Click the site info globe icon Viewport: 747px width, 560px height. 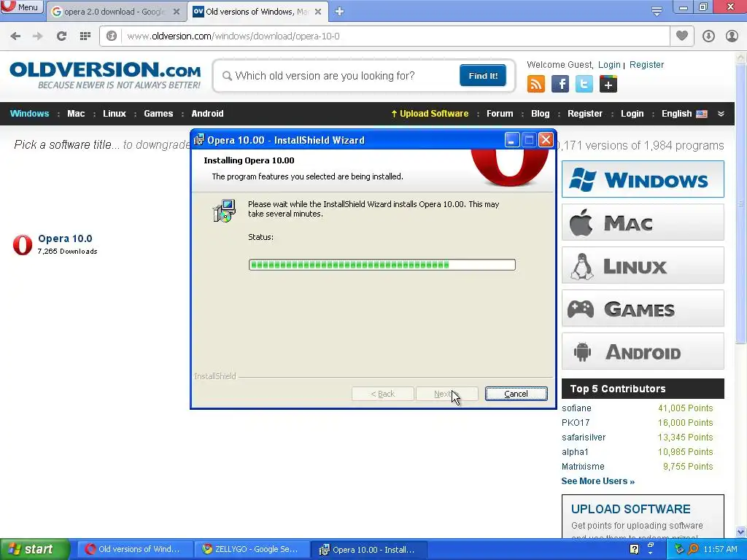pos(112,36)
